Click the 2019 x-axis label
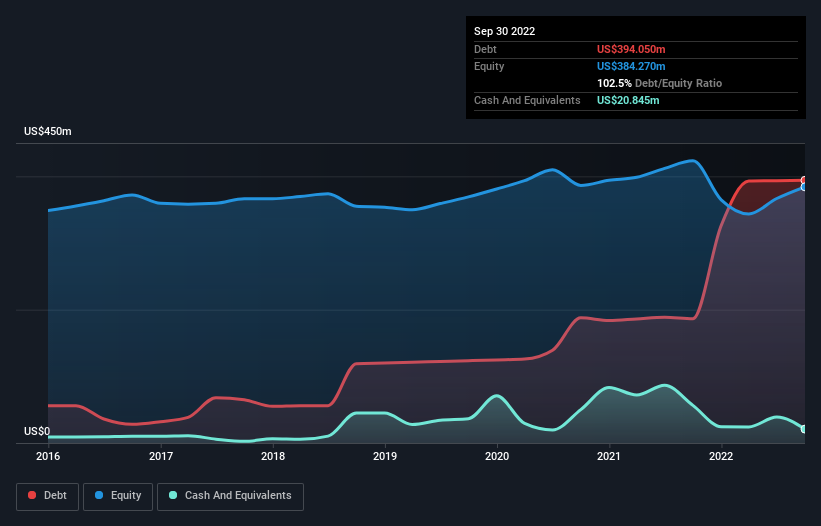The height and width of the screenshot is (526, 821). 385,456
